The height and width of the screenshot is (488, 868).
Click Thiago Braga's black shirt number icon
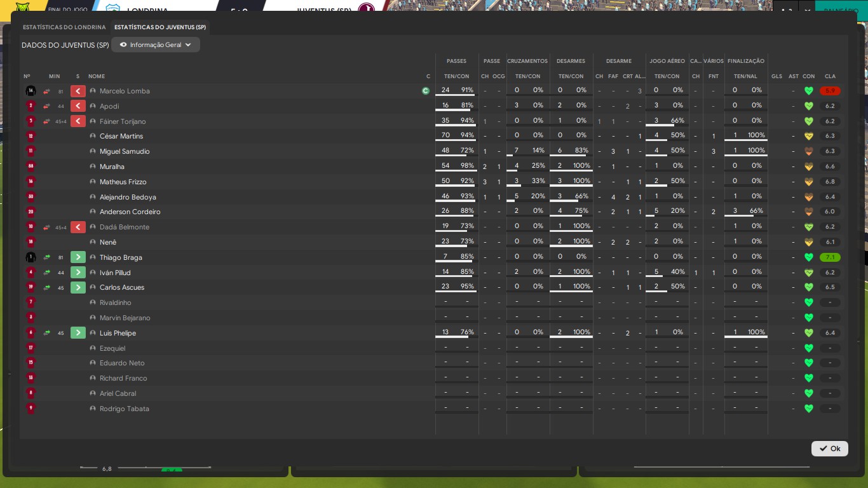point(31,257)
